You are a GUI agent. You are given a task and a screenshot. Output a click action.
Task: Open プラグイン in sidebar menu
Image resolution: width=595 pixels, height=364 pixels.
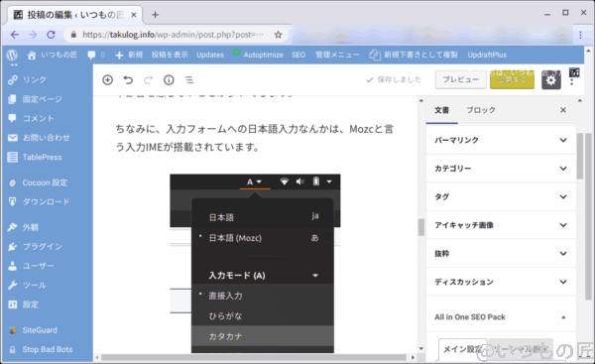click(x=35, y=247)
